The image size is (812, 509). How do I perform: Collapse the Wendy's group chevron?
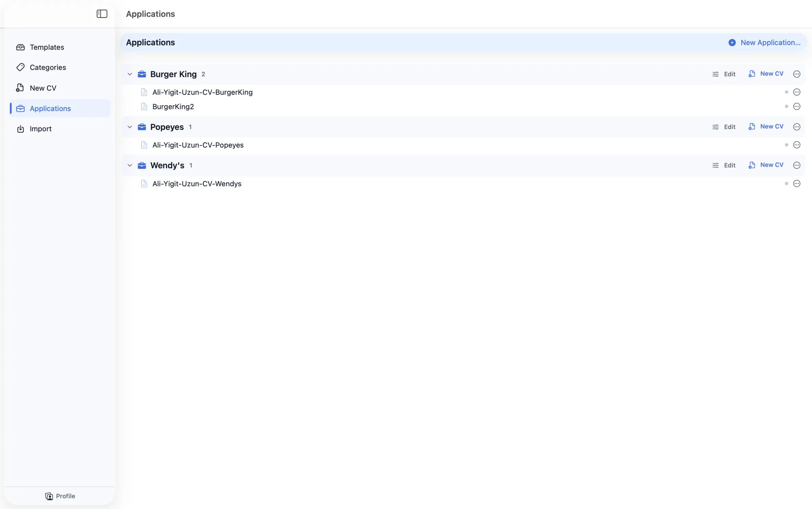point(130,165)
